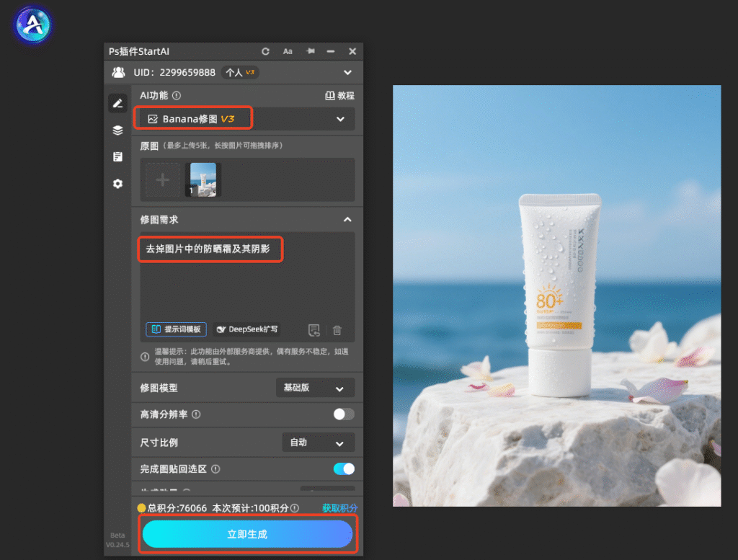Click the info icon next to AI功能
Image resolution: width=738 pixels, height=560 pixels.
(x=177, y=96)
